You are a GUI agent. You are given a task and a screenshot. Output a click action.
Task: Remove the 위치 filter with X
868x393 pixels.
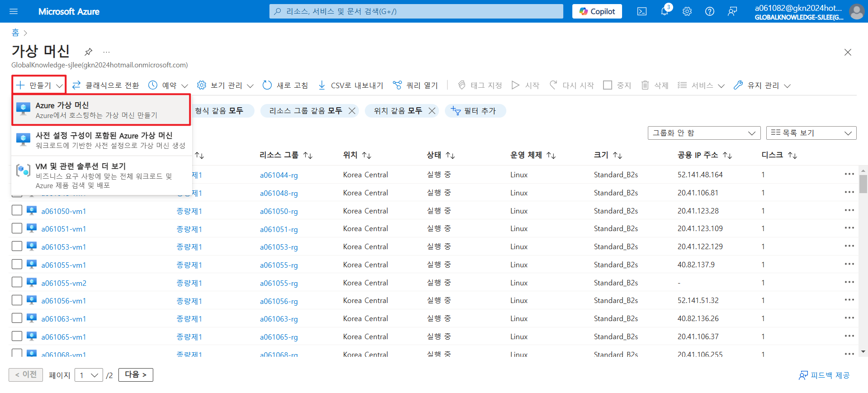coord(432,111)
